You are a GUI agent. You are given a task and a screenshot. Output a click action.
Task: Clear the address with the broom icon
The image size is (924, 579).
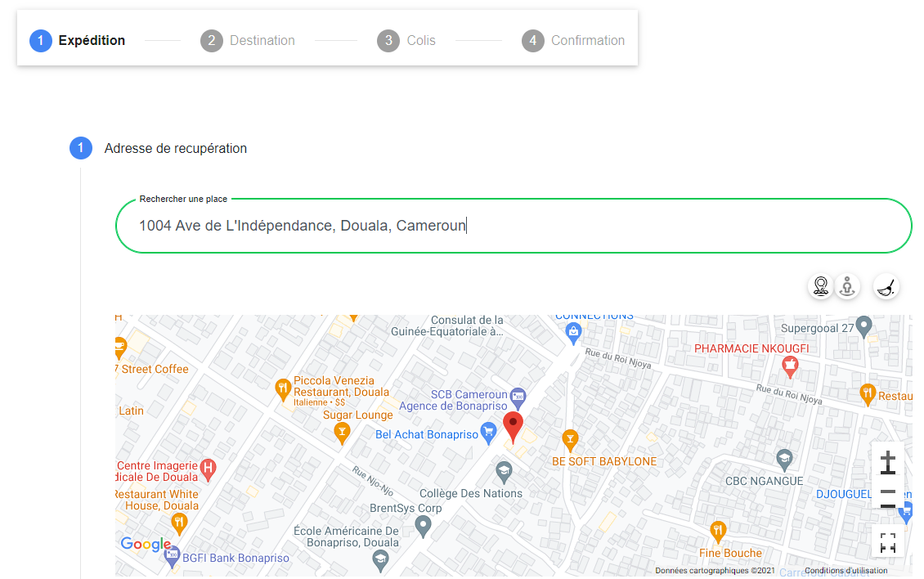point(886,287)
